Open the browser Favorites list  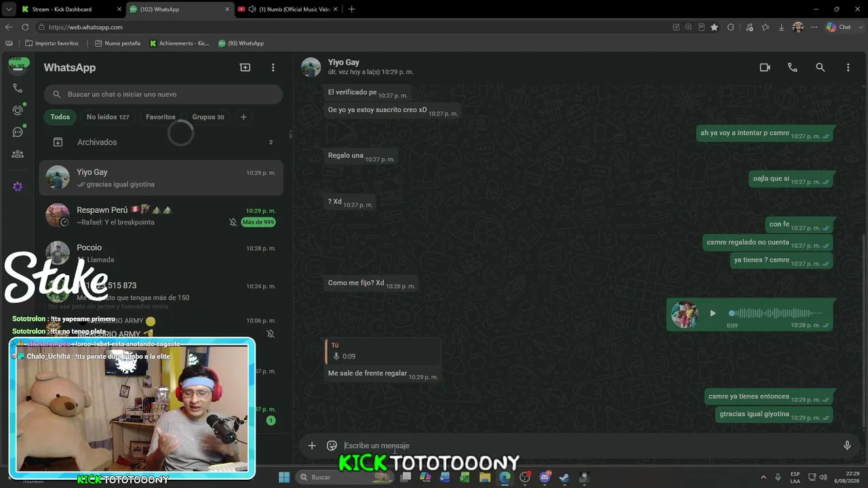coord(766,27)
